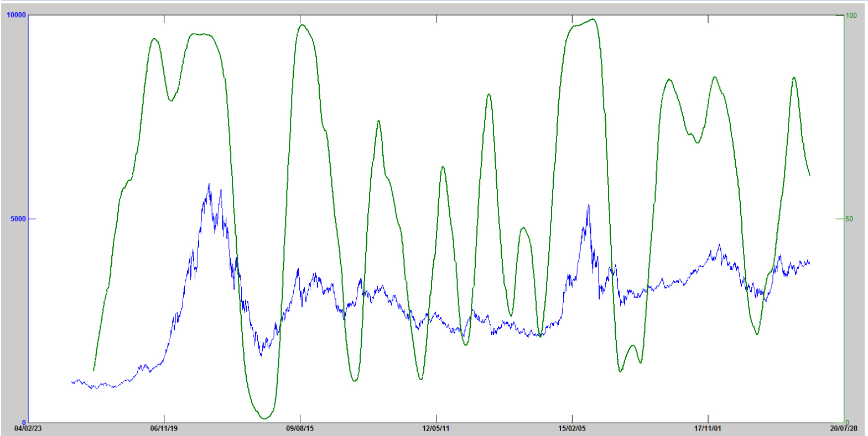Click the 5000 label on left axis
The image size is (868, 436).
pos(18,219)
